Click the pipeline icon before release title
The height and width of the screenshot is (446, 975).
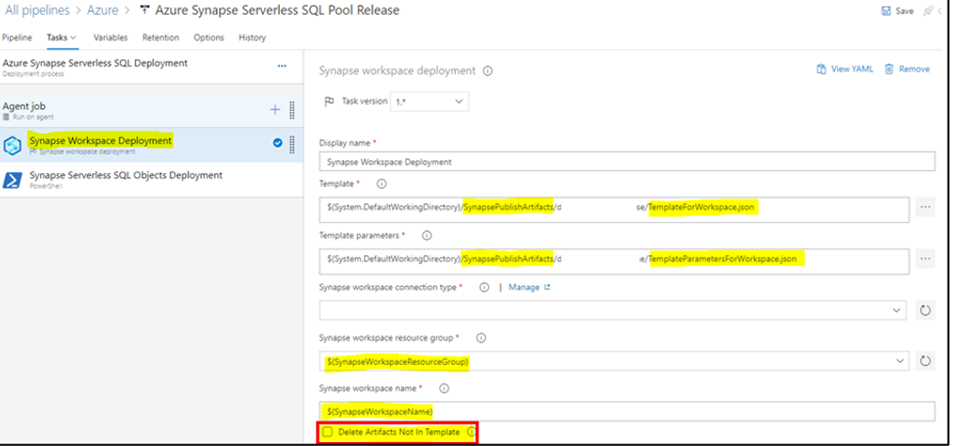point(146,11)
